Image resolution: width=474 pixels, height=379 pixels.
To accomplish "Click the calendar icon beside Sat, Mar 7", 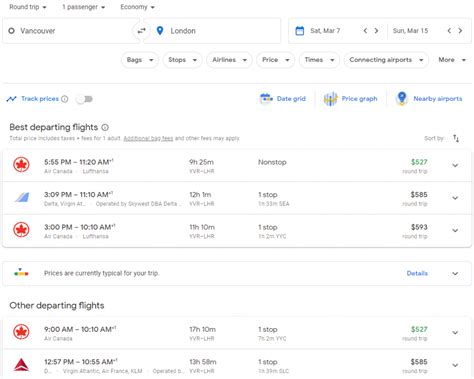I will pyautogui.click(x=300, y=31).
